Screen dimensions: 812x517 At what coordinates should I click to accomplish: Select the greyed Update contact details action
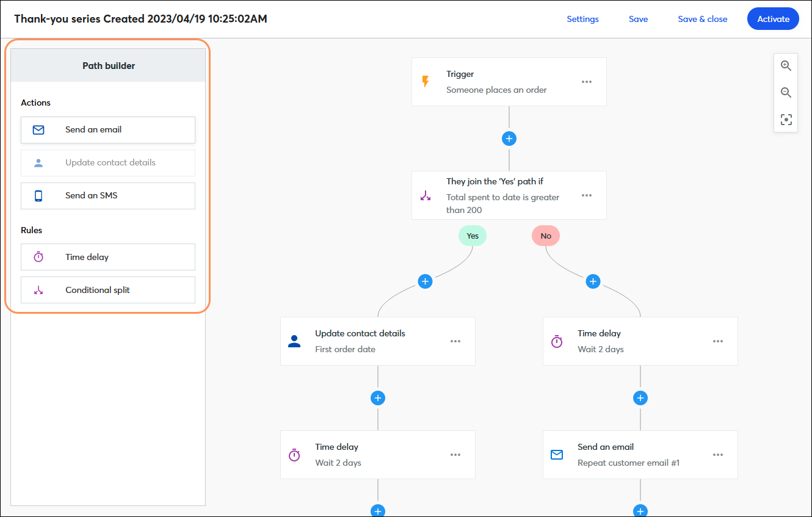pos(108,163)
